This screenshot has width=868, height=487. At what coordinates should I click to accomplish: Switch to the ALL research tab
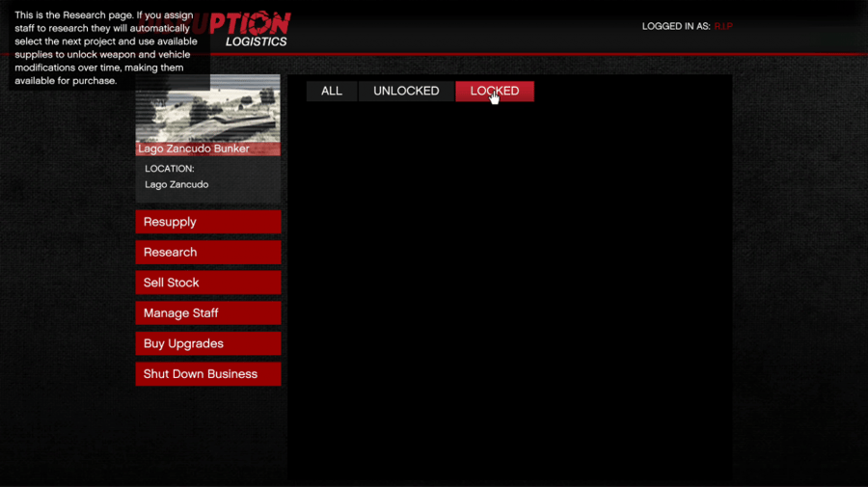click(x=332, y=92)
